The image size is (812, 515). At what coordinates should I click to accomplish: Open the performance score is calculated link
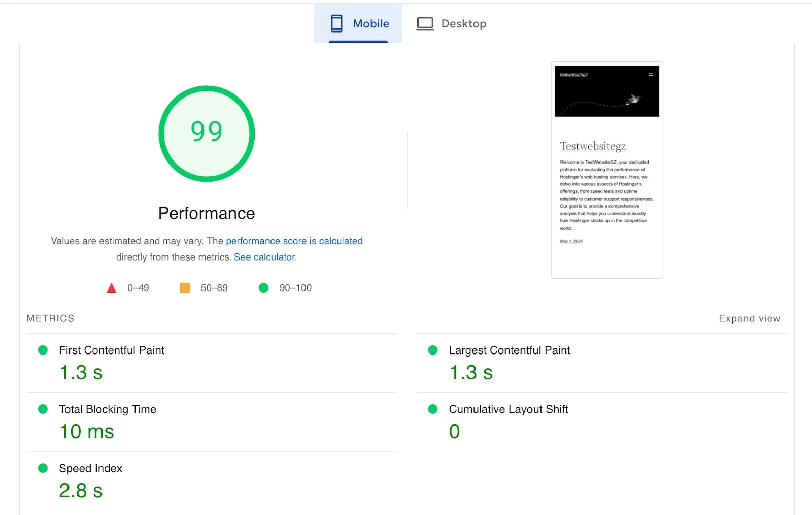[294, 241]
